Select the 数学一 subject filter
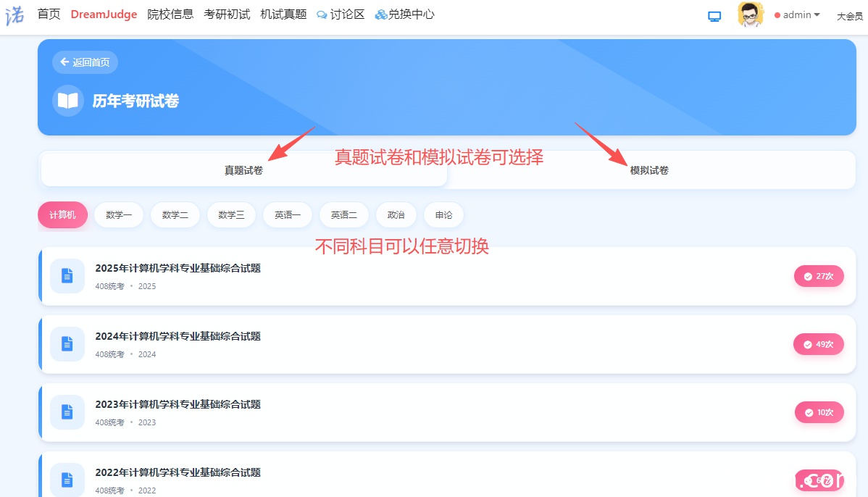This screenshot has width=868, height=497. click(119, 215)
